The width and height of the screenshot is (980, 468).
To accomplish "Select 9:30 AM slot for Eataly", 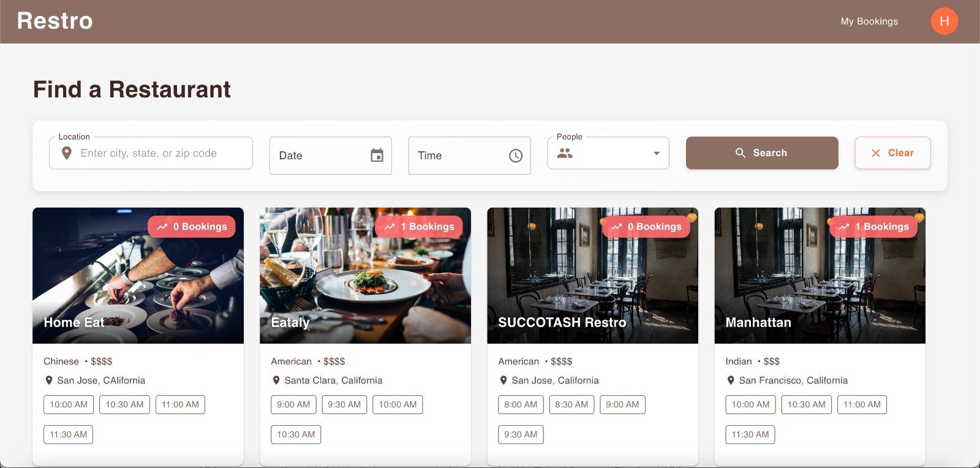I will [344, 404].
